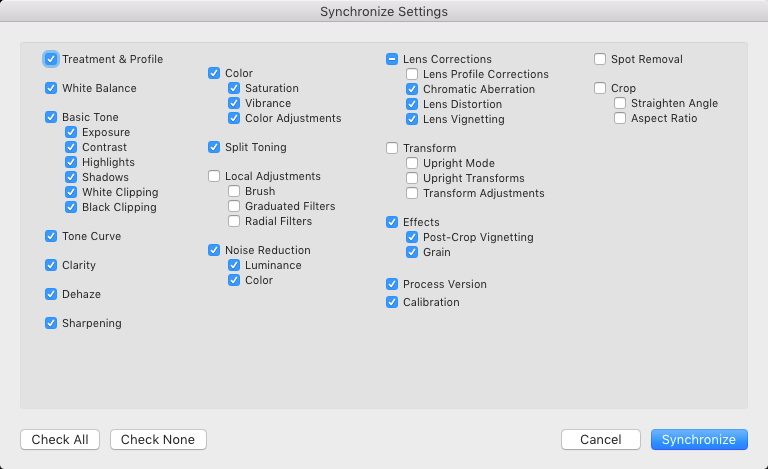Screen dimensions: 768x469
Task: Click the Check None button
Action: pyautogui.click(x=158, y=440)
